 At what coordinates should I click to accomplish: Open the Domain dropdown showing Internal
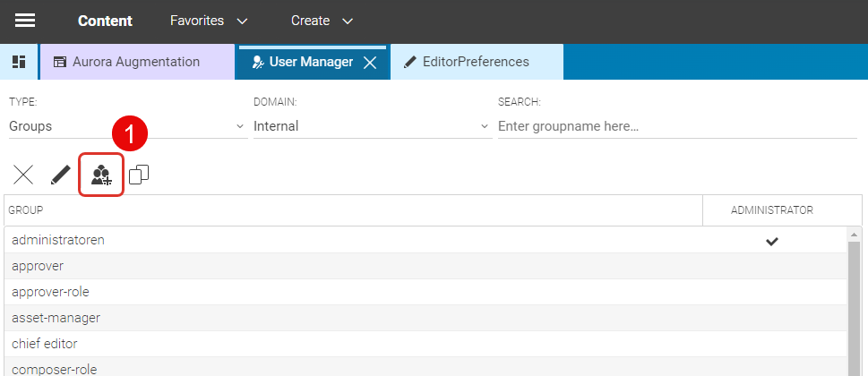coord(371,126)
